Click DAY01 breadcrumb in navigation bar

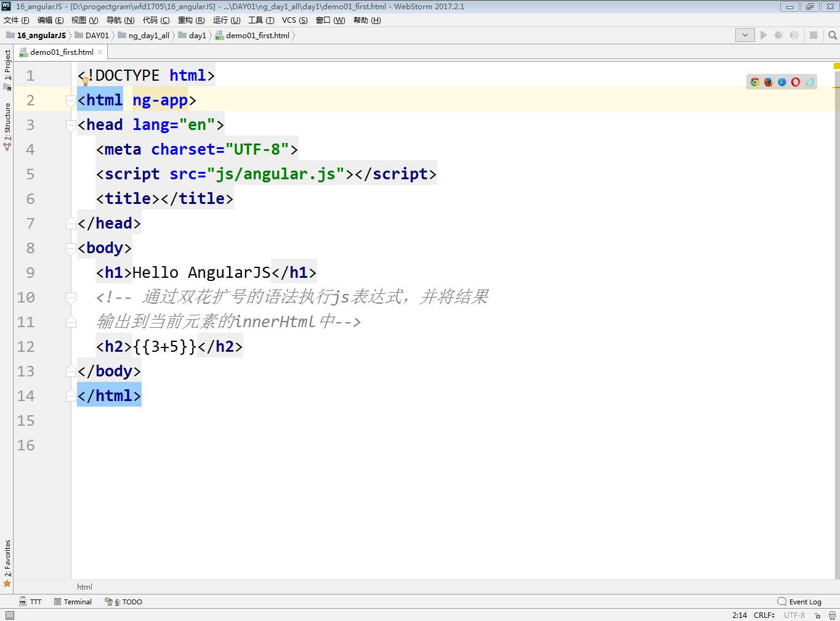pyautogui.click(x=92, y=36)
